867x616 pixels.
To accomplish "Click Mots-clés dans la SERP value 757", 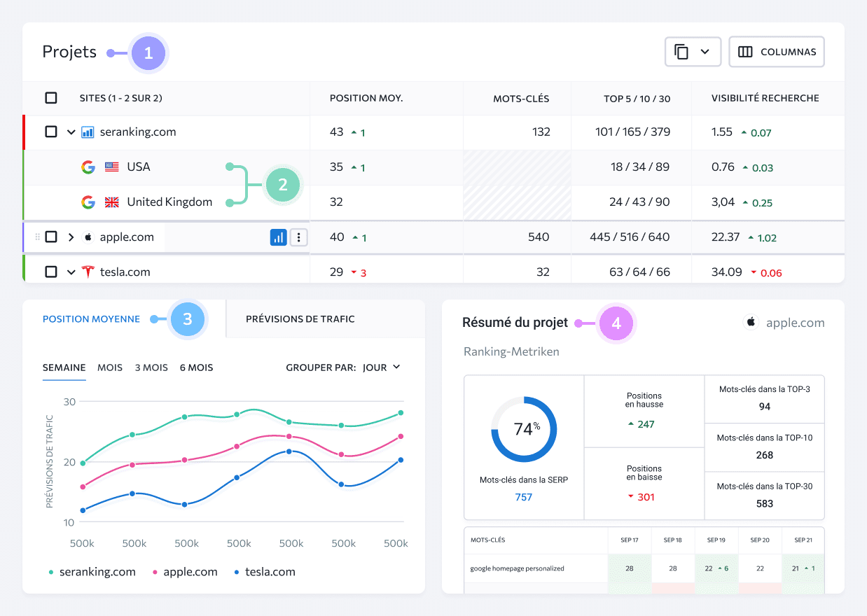I will pos(524,497).
